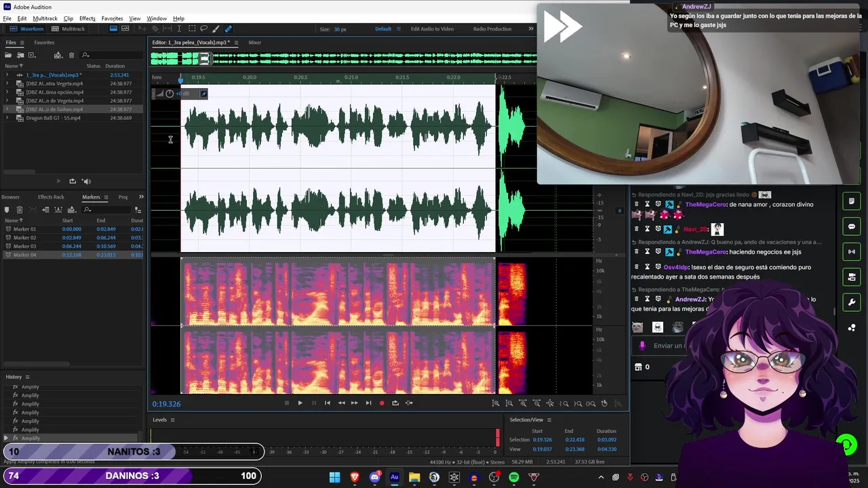868x488 pixels.
Task: Show the Spectral Pitch Display toolbar icon
Action: tap(125, 28)
